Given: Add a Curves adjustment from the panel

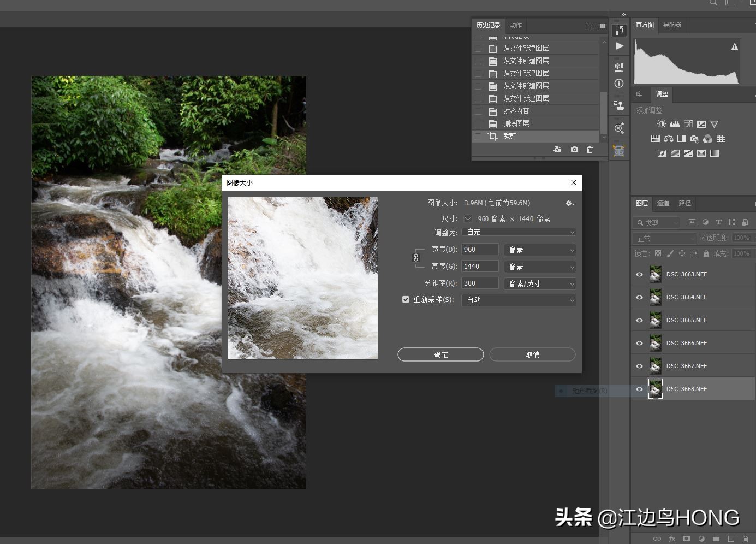Looking at the screenshot, I should point(688,124).
